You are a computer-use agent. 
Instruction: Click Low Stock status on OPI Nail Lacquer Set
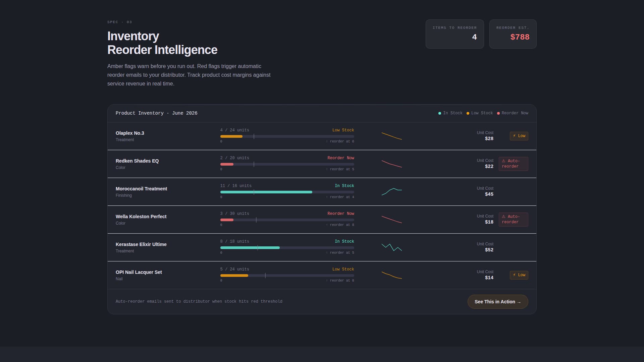pyautogui.click(x=343, y=269)
